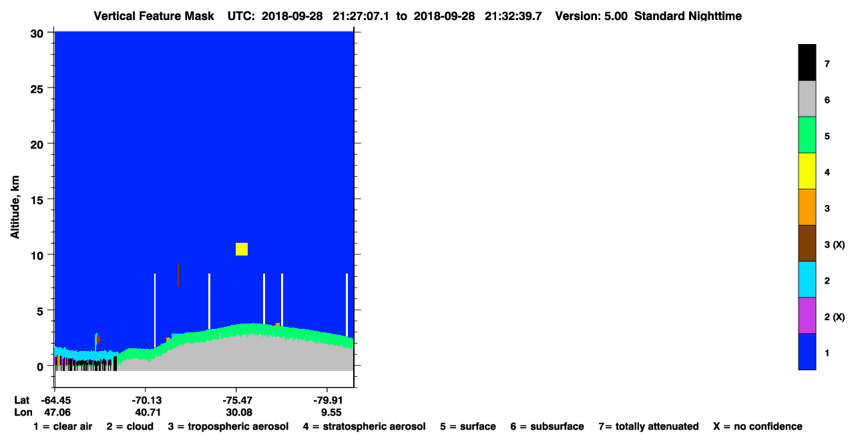This screenshot has height=445, width=868.
Task: Click the colorbar label 6
Action: click(x=827, y=100)
